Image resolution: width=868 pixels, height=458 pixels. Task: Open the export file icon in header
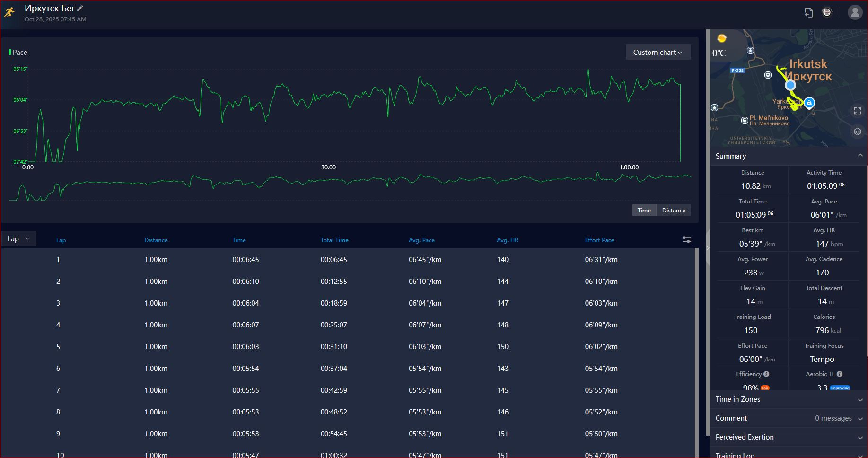[809, 13]
